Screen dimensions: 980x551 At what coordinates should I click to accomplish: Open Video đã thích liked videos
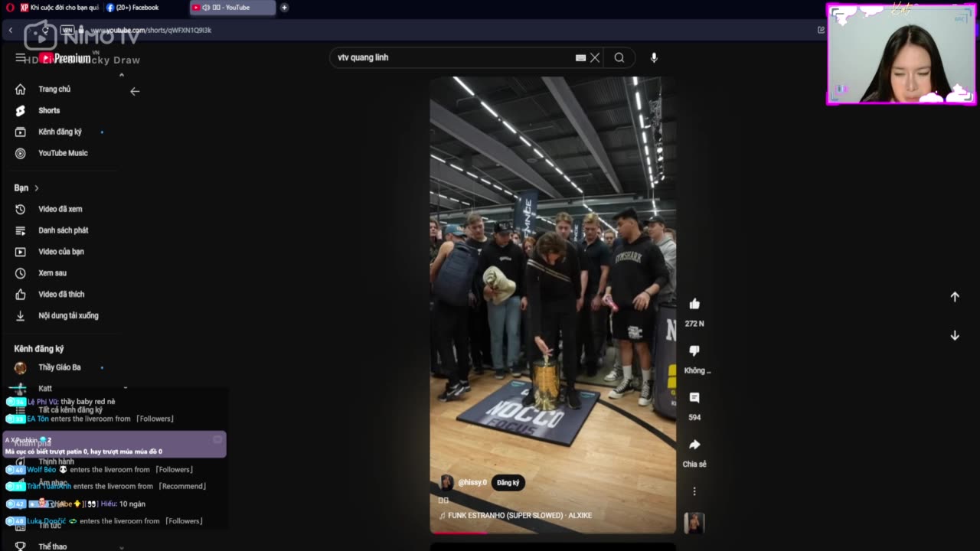pyautogui.click(x=61, y=295)
